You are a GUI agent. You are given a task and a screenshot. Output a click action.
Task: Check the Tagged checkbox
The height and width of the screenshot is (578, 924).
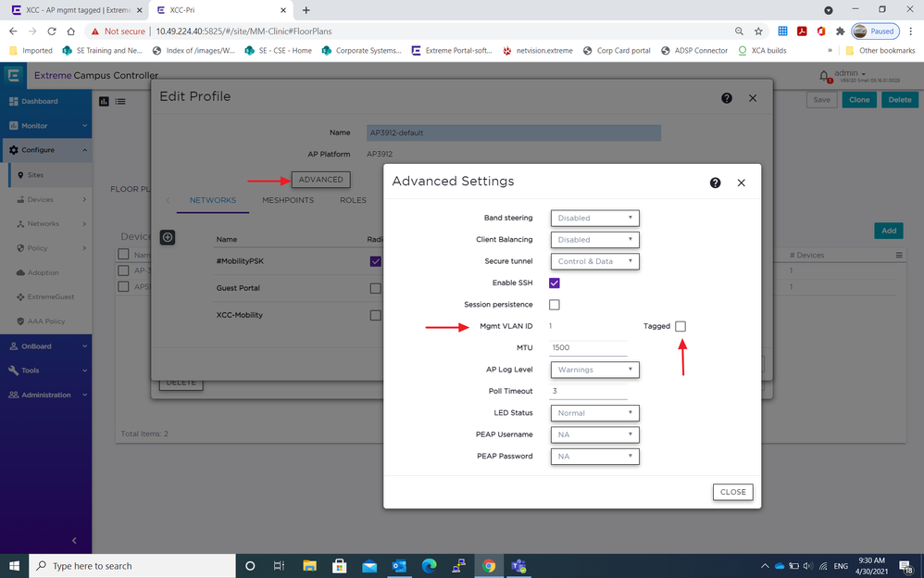click(x=681, y=326)
